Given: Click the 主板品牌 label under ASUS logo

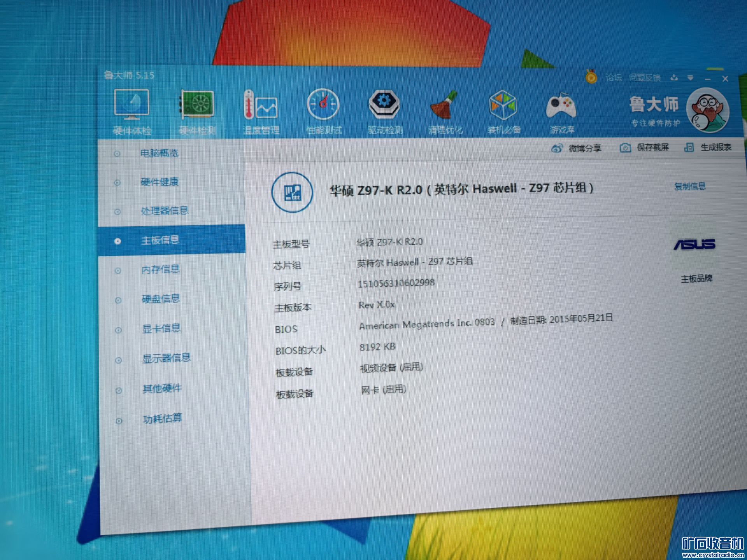Looking at the screenshot, I should coord(696,279).
